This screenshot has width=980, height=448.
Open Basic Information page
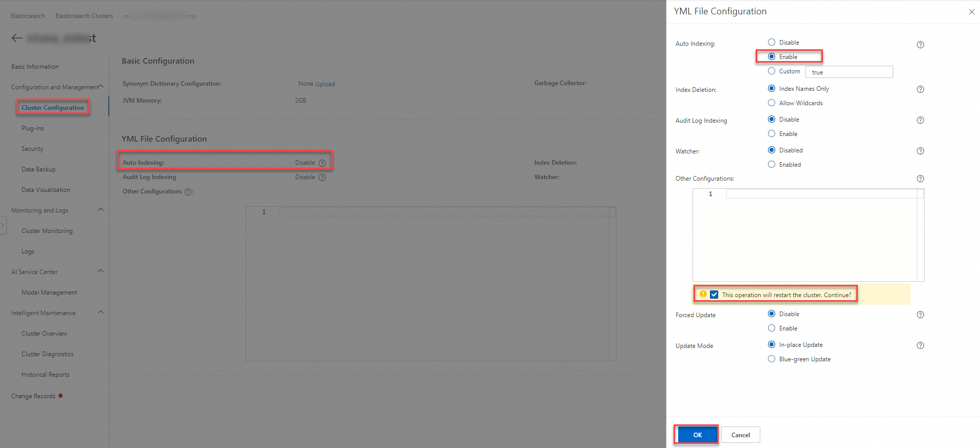35,67
